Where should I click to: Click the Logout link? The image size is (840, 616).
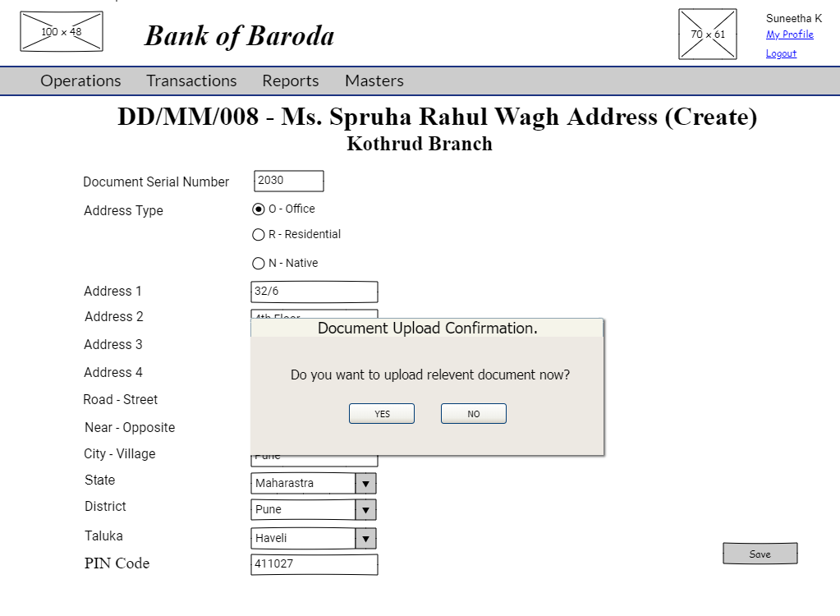point(781,53)
